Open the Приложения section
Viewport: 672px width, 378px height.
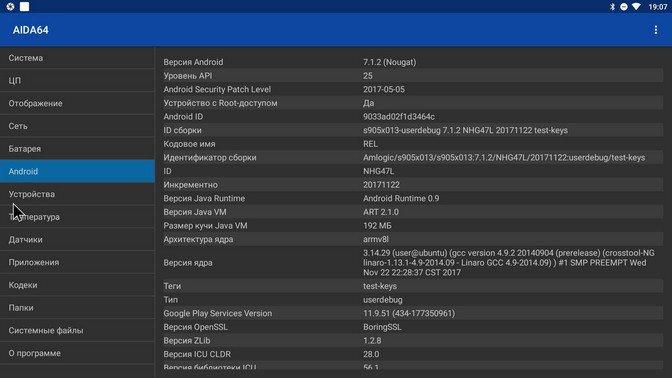pos(77,262)
